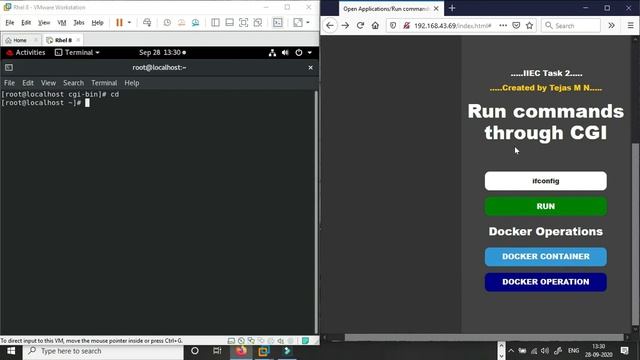
Task: Open the terminal's Help menu
Action: (x=132, y=83)
